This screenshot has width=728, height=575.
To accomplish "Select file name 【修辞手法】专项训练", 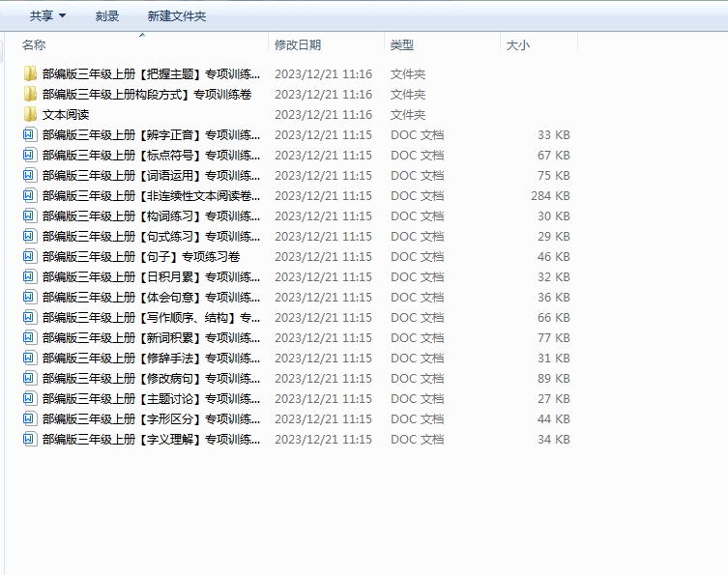I will (152, 358).
